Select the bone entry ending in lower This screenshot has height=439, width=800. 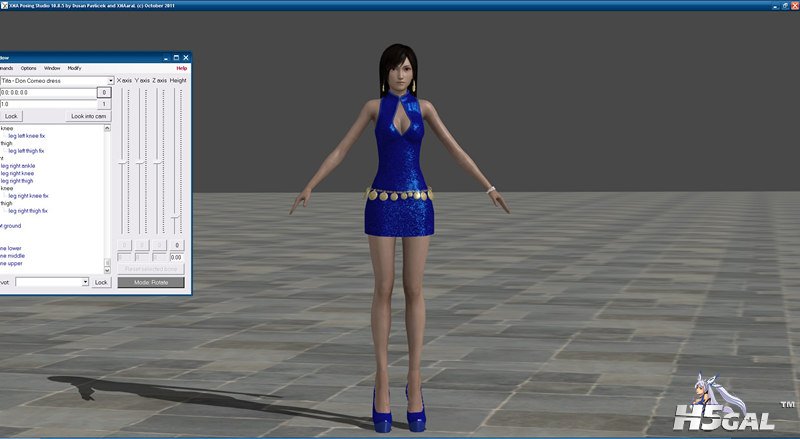[x=11, y=248]
